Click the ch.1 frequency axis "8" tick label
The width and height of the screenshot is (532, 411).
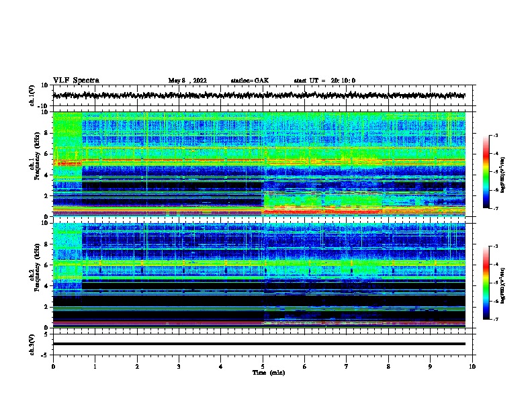[x=46, y=133]
